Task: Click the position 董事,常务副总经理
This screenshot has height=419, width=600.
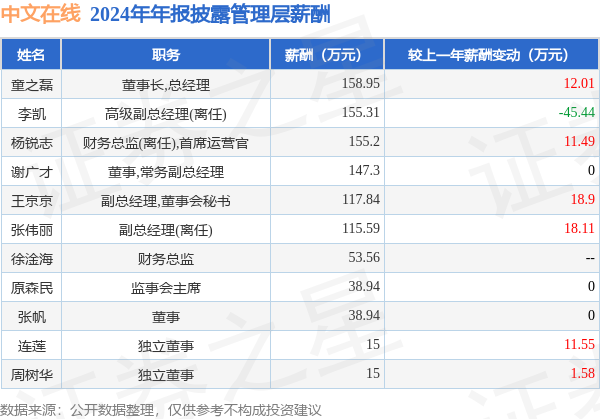Action: pos(166,172)
